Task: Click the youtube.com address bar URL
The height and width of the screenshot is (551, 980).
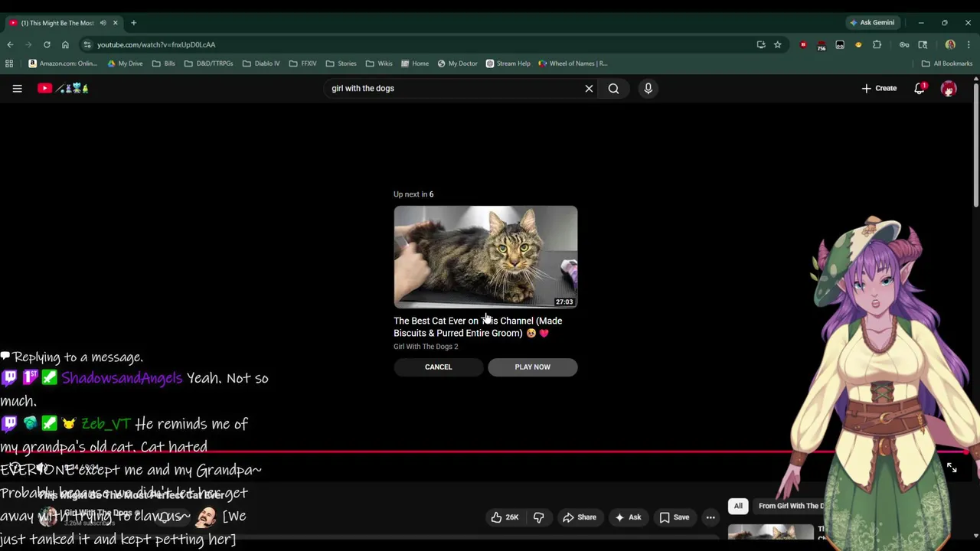Action: point(156,44)
